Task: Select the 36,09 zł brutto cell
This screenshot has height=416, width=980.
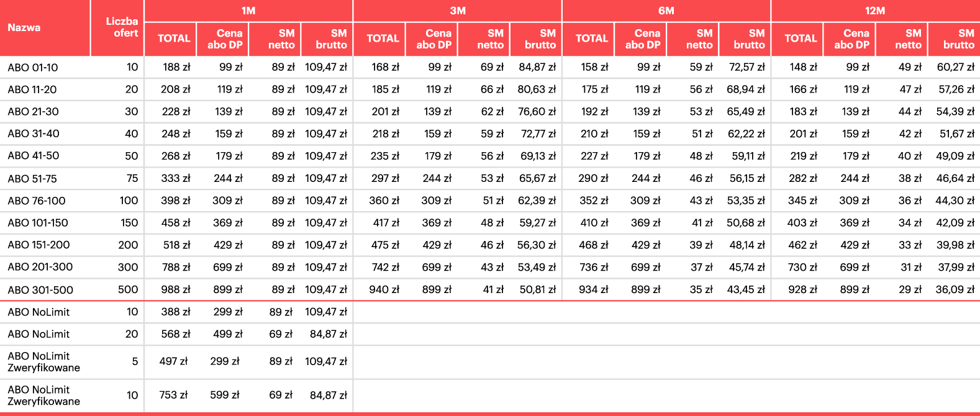Action: 955,290
